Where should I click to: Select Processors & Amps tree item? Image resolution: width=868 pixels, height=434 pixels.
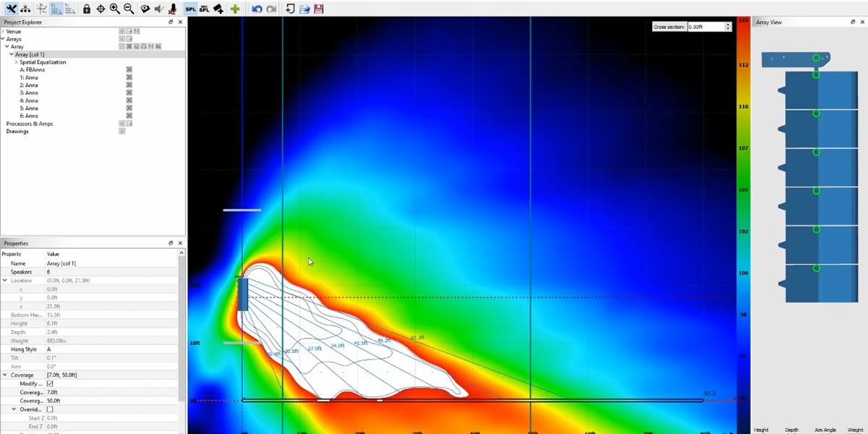pos(29,124)
